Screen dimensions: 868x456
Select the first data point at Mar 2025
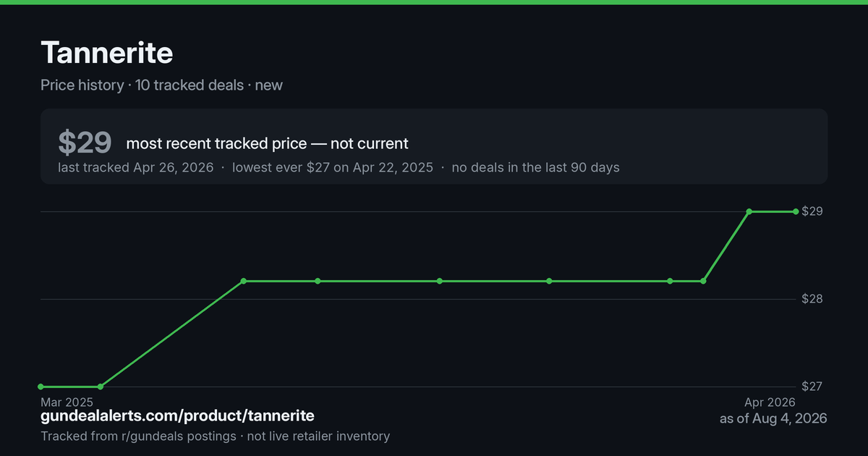coord(41,387)
